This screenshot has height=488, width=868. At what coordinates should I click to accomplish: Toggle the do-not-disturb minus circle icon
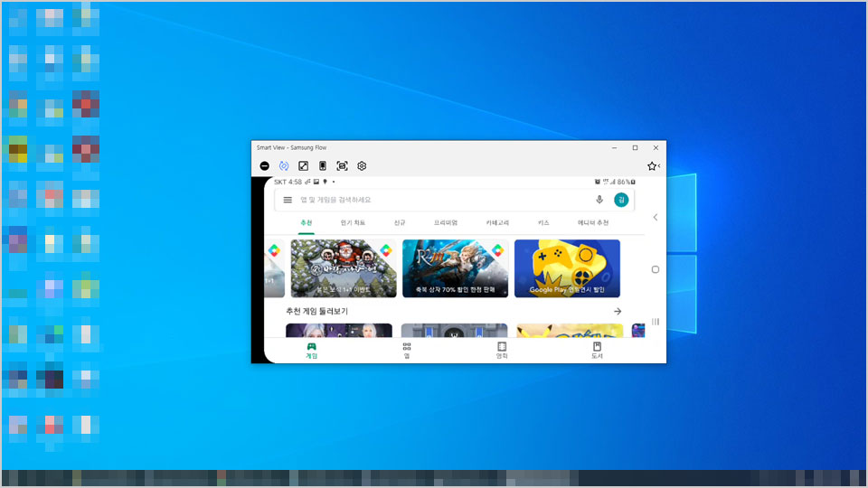(265, 166)
